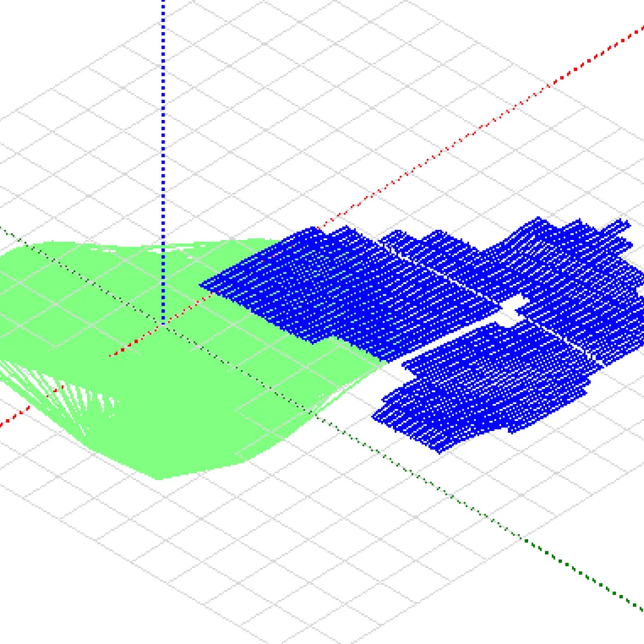Click the origin where three axes intersect
The width and height of the screenshot is (644, 644).
[163, 324]
